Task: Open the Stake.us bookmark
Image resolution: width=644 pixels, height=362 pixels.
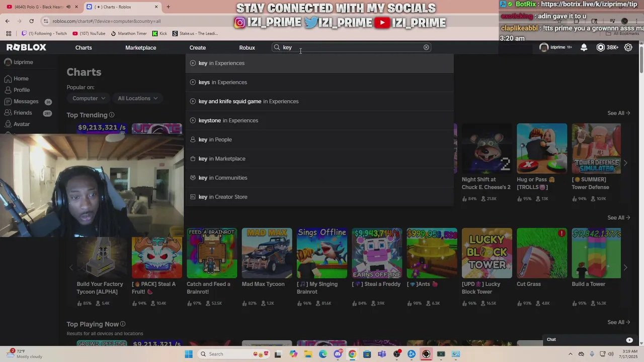Action: (x=195, y=34)
